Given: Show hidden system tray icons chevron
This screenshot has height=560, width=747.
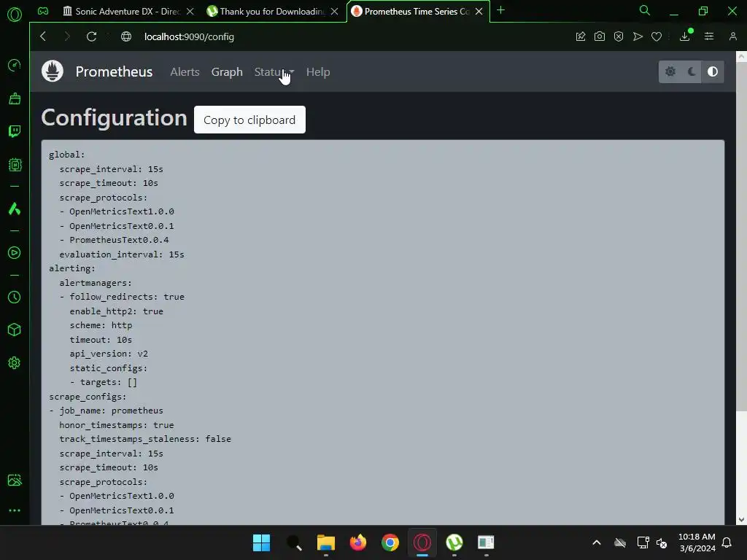Looking at the screenshot, I should pyautogui.click(x=597, y=542).
